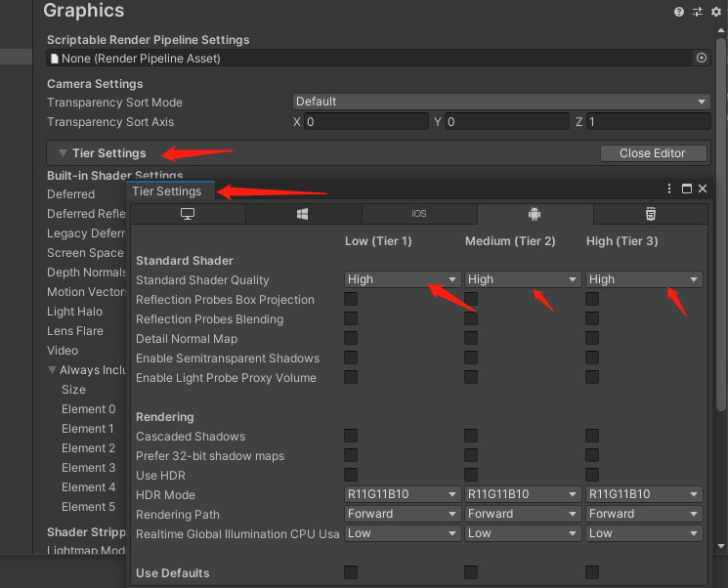Open Standard Shader Quality dropdown for Low tier
This screenshot has width=728, height=588.
pyautogui.click(x=402, y=279)
